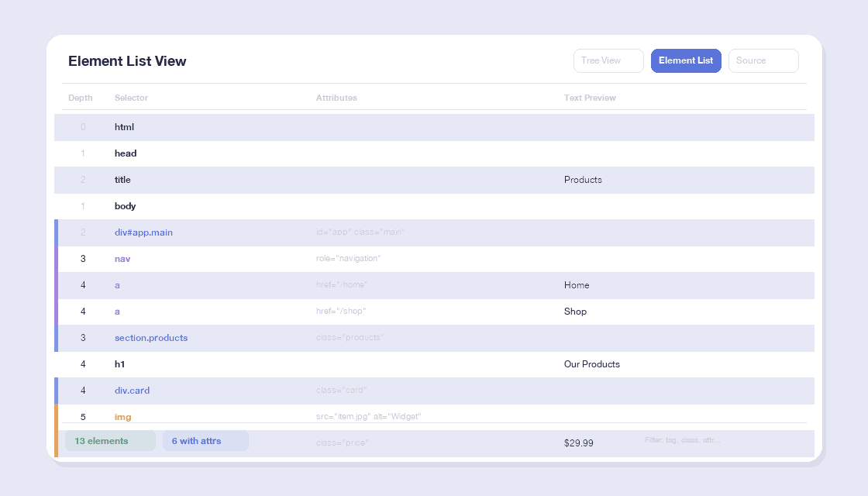Toggle the 6 with attrs filter badge
868x496 pixels.
pyautogui.click(x=205, y=441)
